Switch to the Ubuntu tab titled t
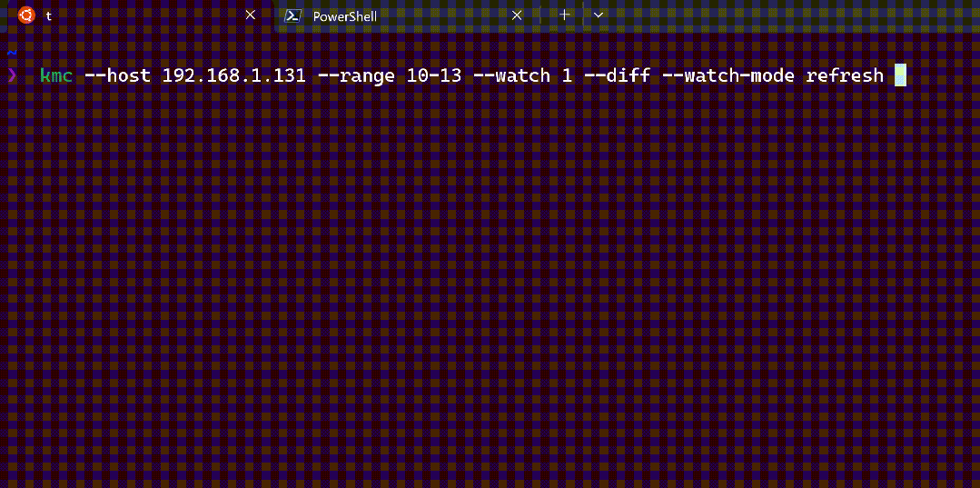The height and width of the screenshot is (488, 980). [139, 15]
